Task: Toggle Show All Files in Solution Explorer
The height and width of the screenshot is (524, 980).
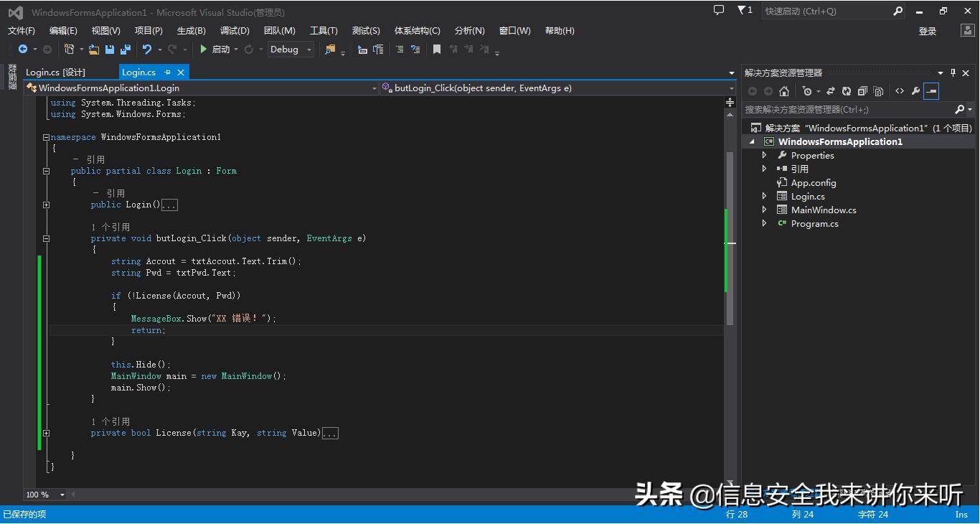Action: [x=878, y=91]
